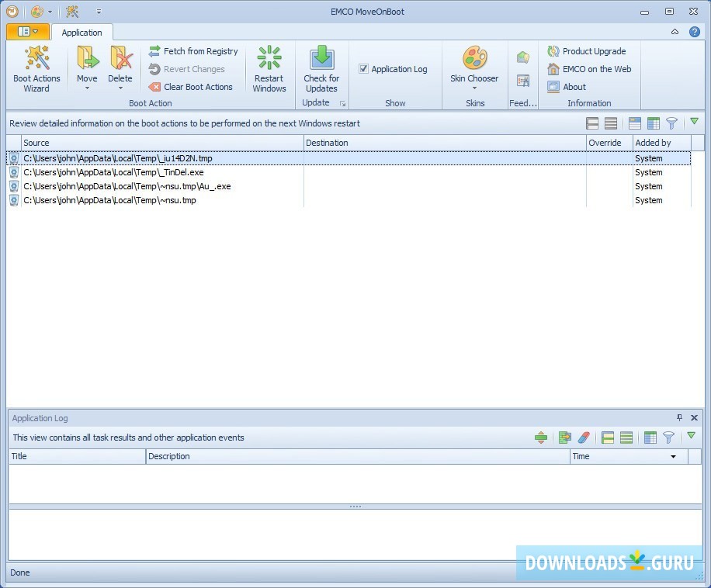Click the quick access wizard wand icon
The width and height of the screenshot is (711, 588).
(x=72, y=12)
